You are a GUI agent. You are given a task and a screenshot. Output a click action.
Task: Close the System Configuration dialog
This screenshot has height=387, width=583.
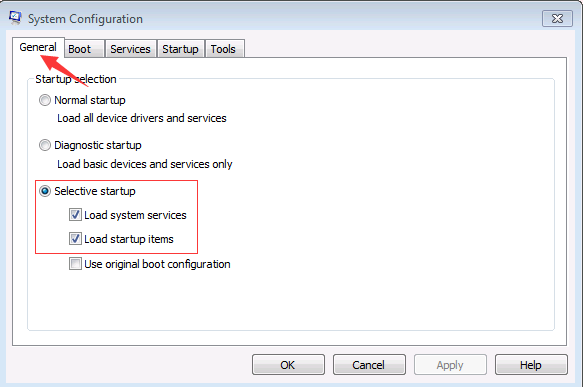click(x=557, y=19)
